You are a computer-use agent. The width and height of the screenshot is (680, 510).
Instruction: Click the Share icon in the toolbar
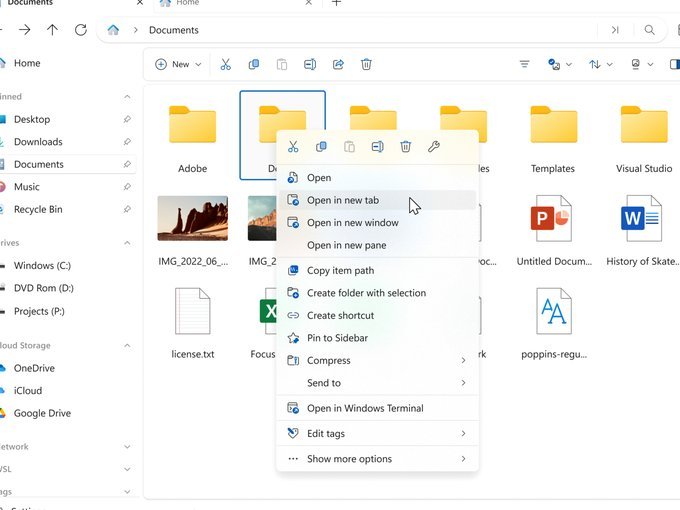click(x=338, y=65)
